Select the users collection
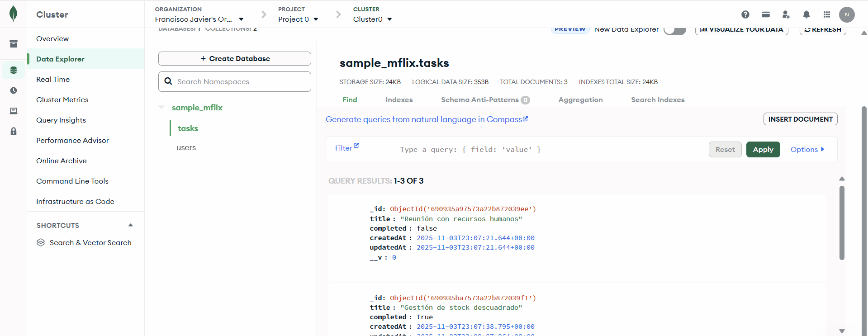Viewport: 868px width, 336px height. coord(186,147)
